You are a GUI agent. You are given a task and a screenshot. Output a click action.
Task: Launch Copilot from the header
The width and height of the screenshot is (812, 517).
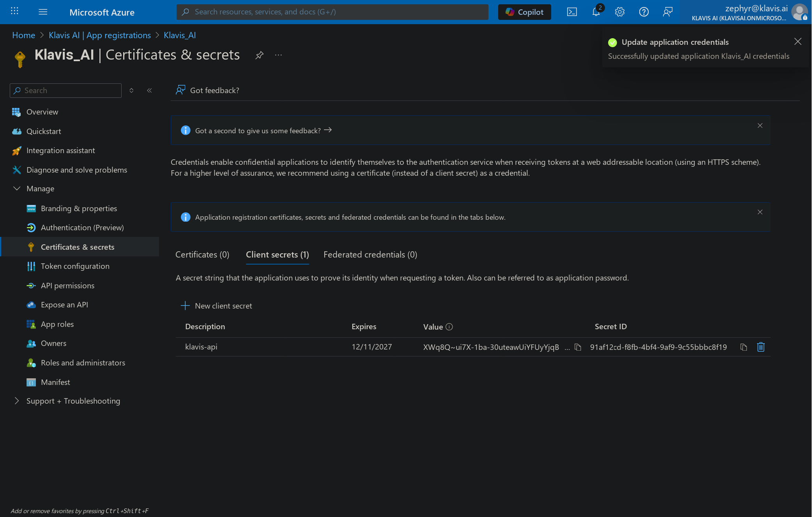click(524, 12)
